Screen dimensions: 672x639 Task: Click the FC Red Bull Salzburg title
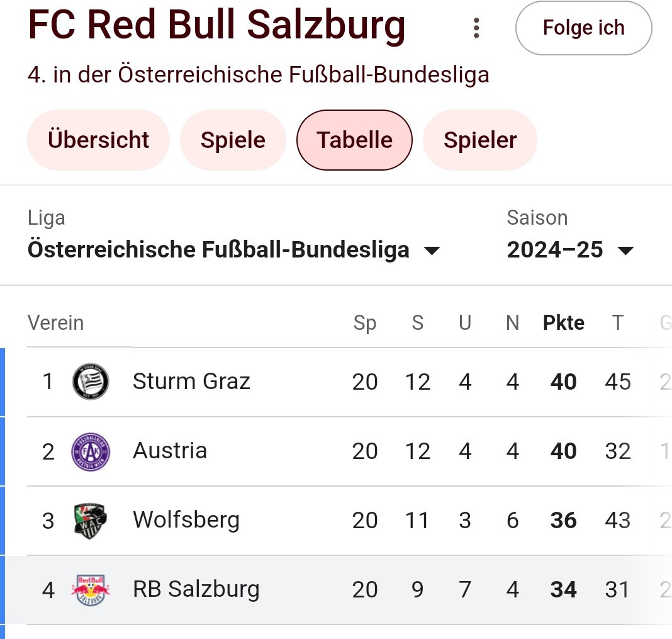217,25
